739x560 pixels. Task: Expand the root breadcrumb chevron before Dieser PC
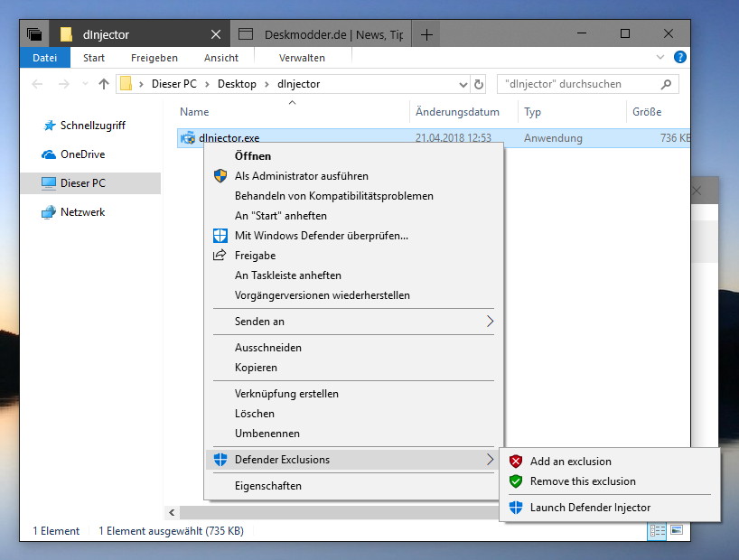pyautogui.click(x=141, y=84)
